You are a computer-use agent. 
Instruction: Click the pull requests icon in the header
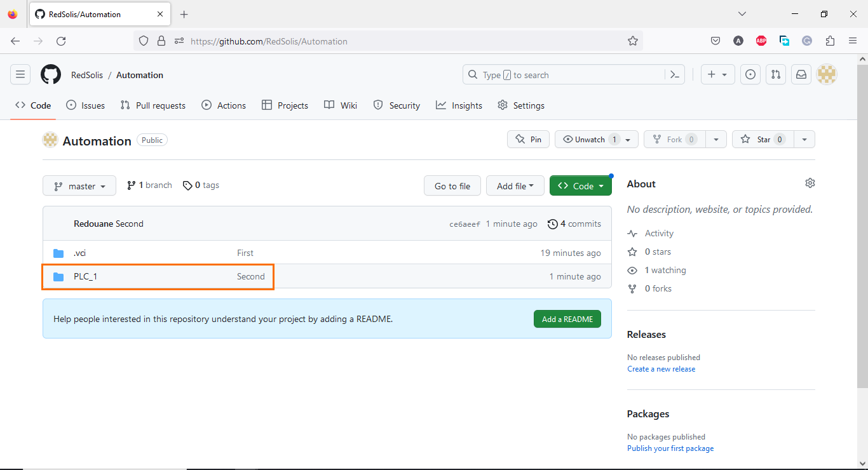click(775, 74)
